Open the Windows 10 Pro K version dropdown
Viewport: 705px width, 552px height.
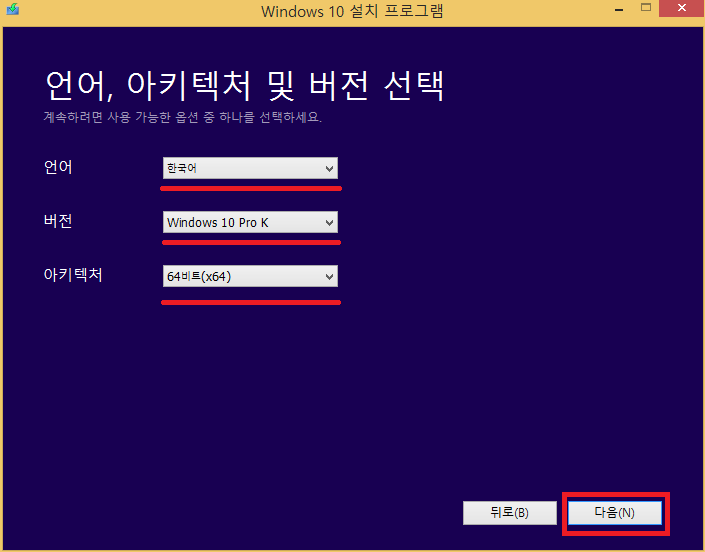click(250, 222)
